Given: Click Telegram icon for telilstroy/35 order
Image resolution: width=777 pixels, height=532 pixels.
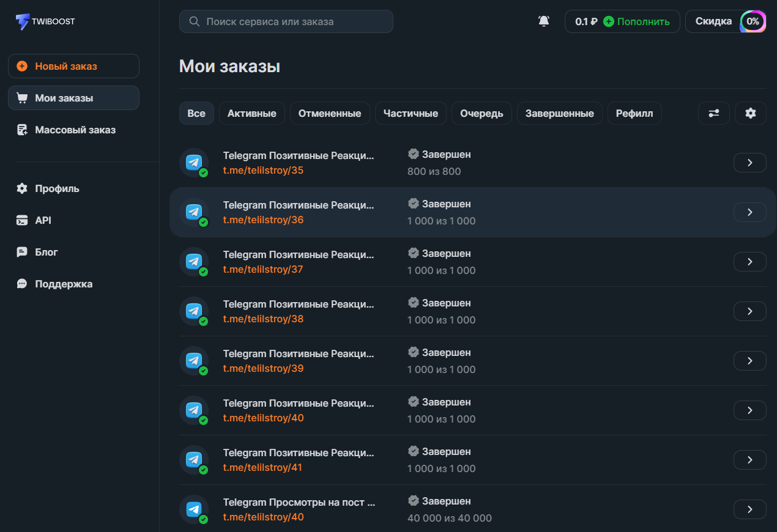Looking at the screenshot, I should tap(194, 163).
